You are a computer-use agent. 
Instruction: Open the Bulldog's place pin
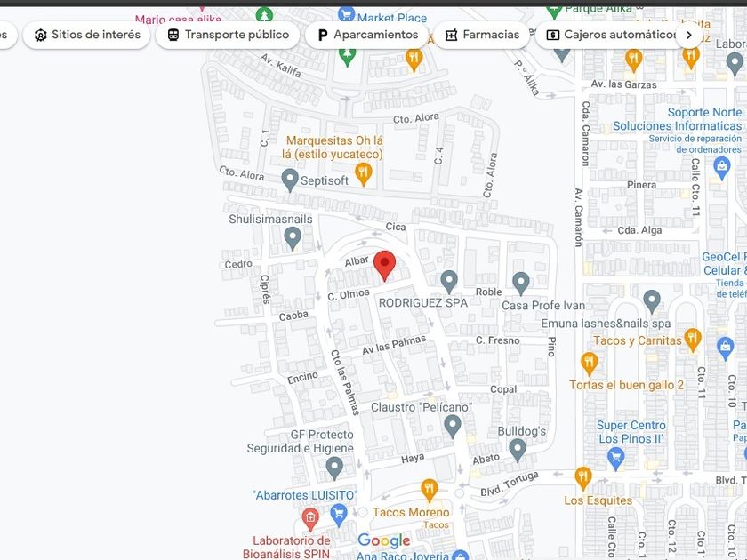(518, 451)
